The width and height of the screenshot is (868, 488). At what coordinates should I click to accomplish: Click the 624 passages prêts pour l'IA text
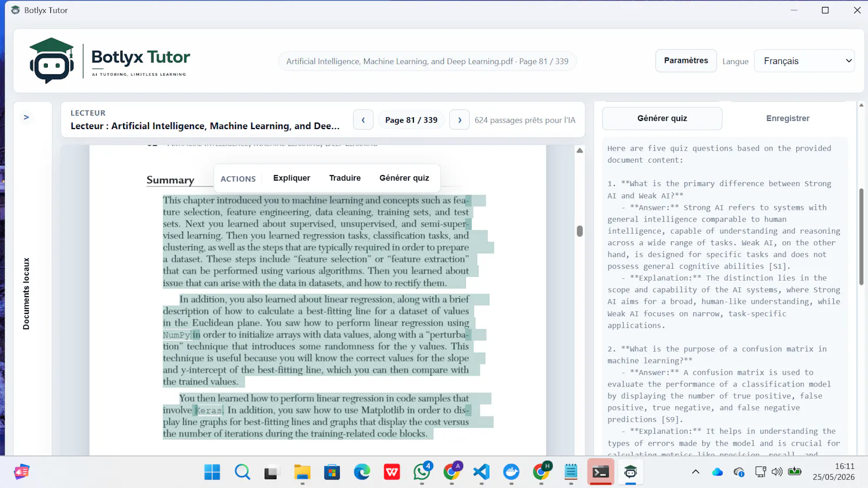click(x=525, y=120)
